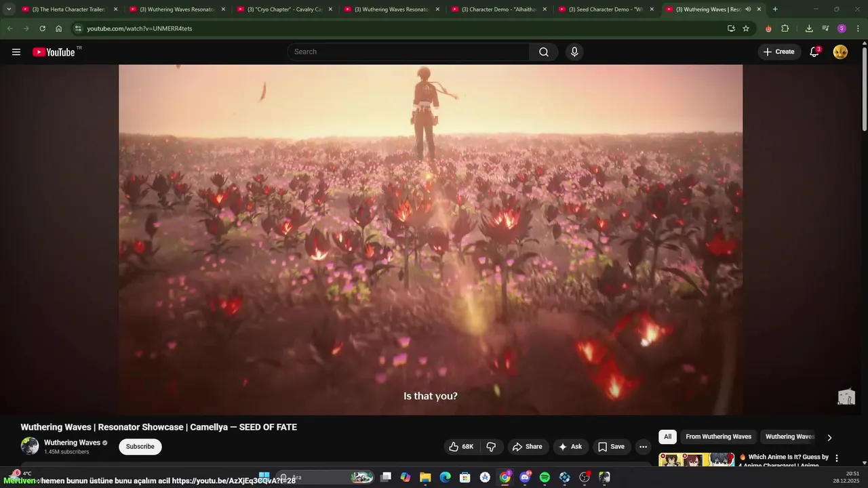Like the video with thumbs up
The image size is (868, 488).
coord(460,447)
